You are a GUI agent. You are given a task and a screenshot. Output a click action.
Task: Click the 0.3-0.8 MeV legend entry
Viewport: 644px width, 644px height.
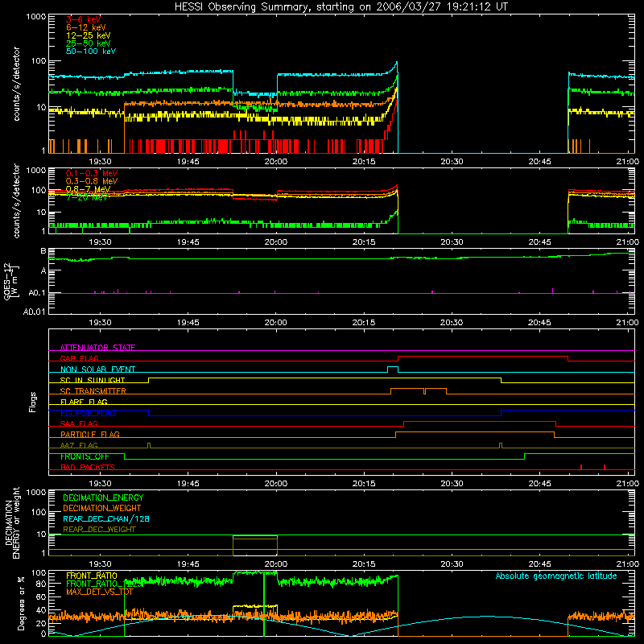point(92,181)
